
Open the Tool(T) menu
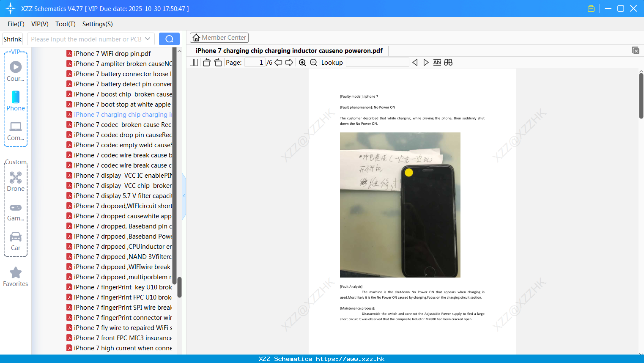[x=66, y=24]
